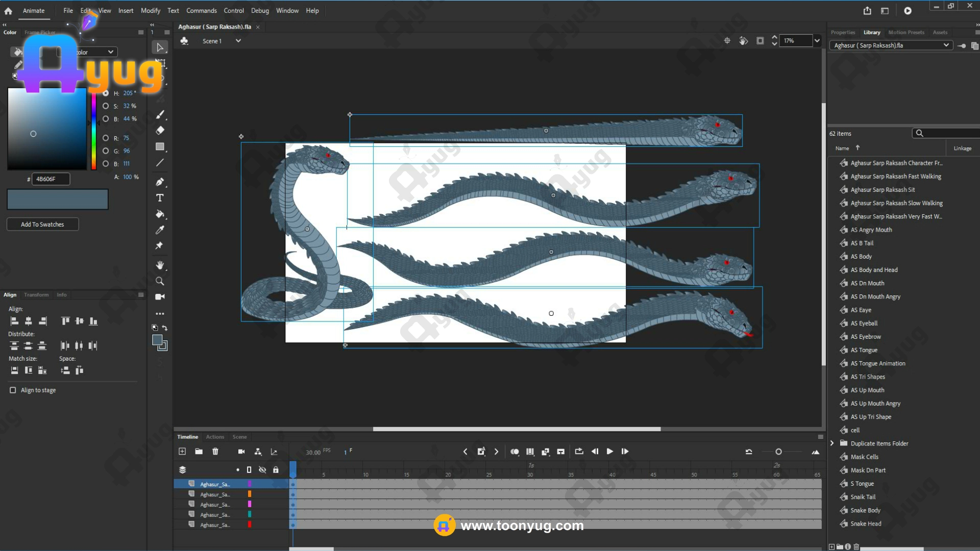Select the Text tool
The width and height of the screenshot is (980, 551).
(x=160, y=198)
